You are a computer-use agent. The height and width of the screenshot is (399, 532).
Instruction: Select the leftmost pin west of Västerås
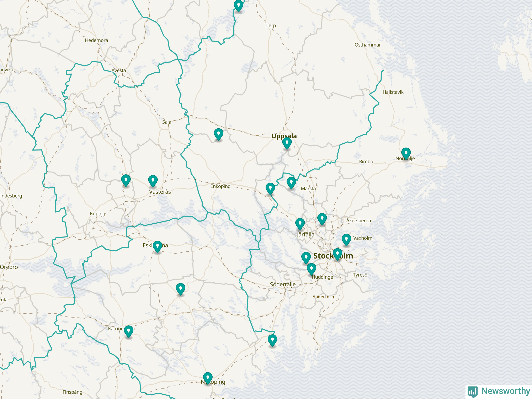(x=126, y=180)
